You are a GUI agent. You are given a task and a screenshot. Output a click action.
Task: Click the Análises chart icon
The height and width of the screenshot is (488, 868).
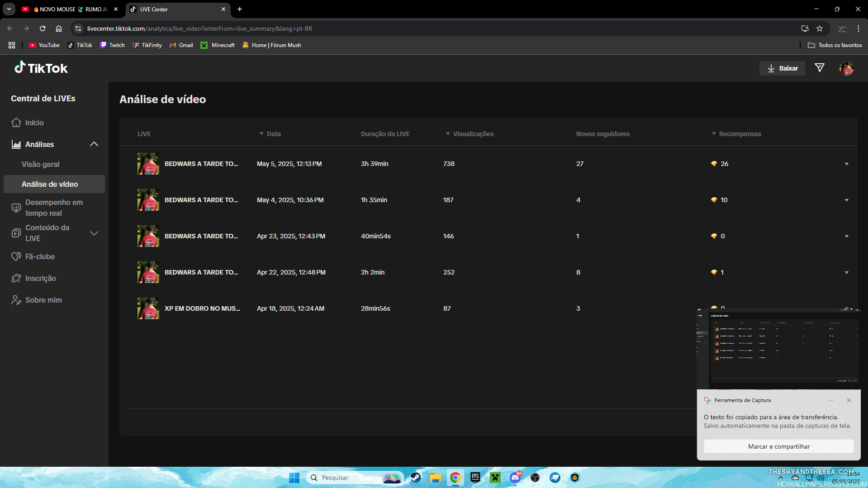pyautogui.click(x=16, y=144)
